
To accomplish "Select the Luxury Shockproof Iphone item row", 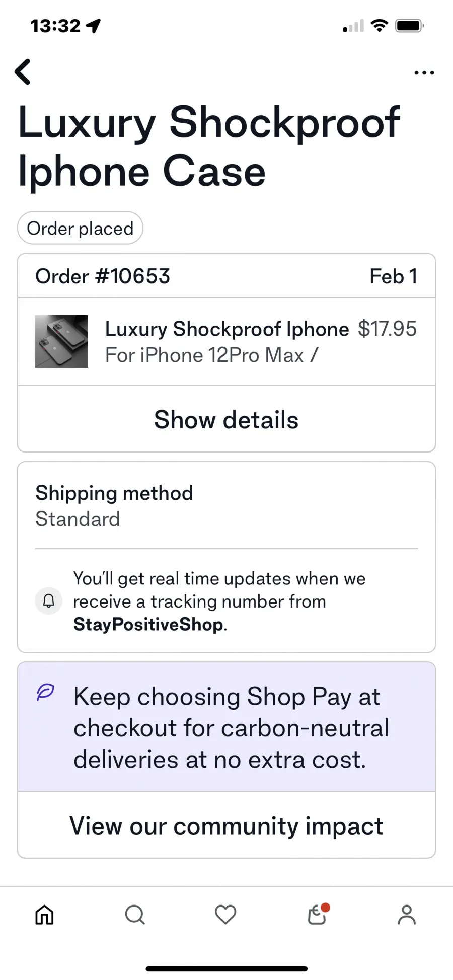I will [226, 342].
